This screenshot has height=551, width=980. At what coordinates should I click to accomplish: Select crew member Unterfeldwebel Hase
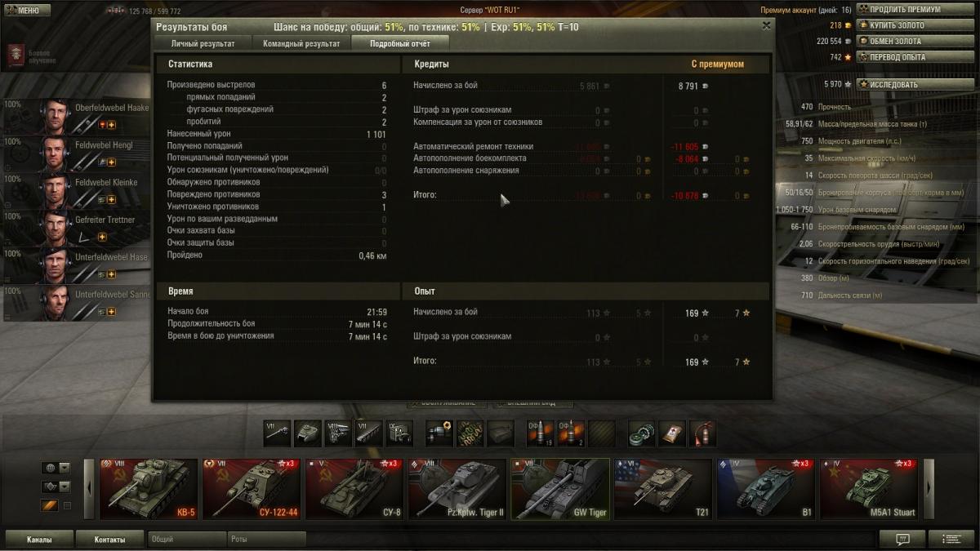click(78, 265)
